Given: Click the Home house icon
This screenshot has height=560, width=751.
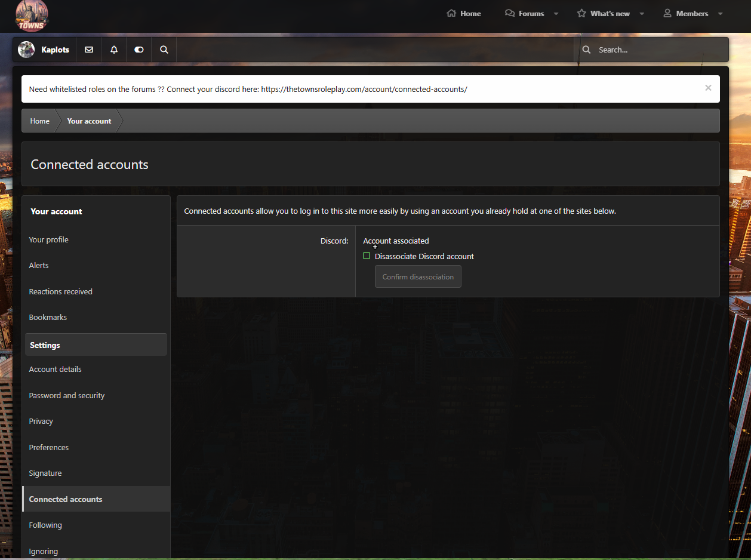Looking at the screenshot, I should click(451, 13).
